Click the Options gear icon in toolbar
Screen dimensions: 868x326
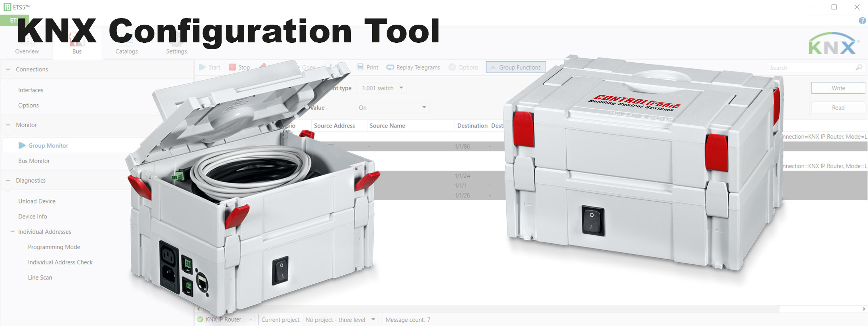pos(452,67)
